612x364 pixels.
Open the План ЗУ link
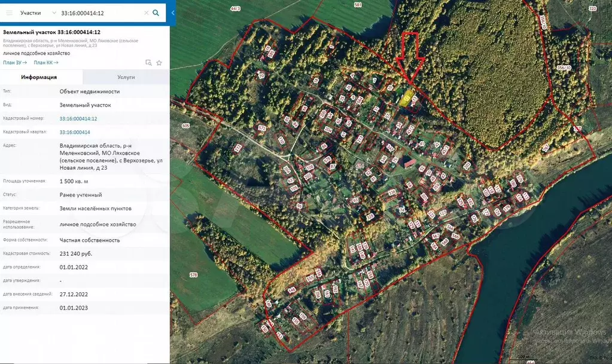[15, 62]
